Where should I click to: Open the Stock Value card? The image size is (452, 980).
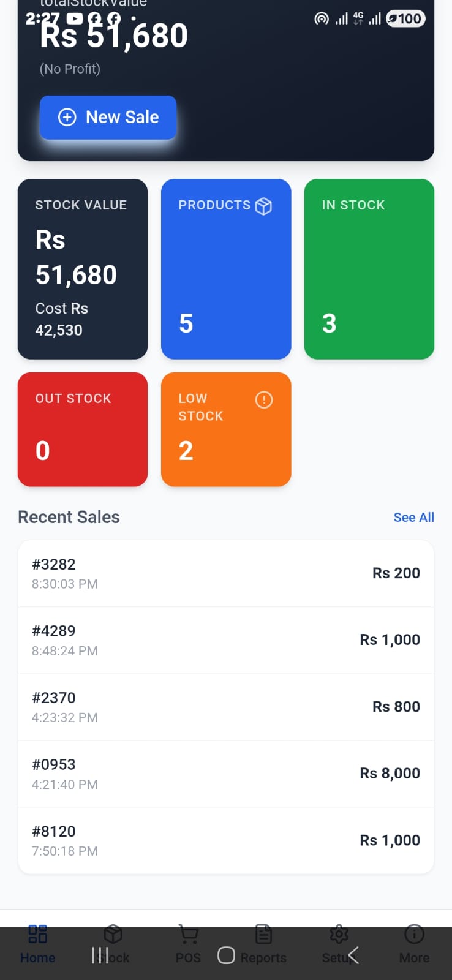83,269
